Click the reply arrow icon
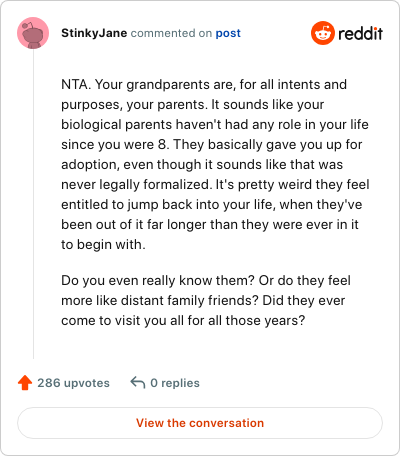The image size is (400, 456). click(x=138, y=382)
